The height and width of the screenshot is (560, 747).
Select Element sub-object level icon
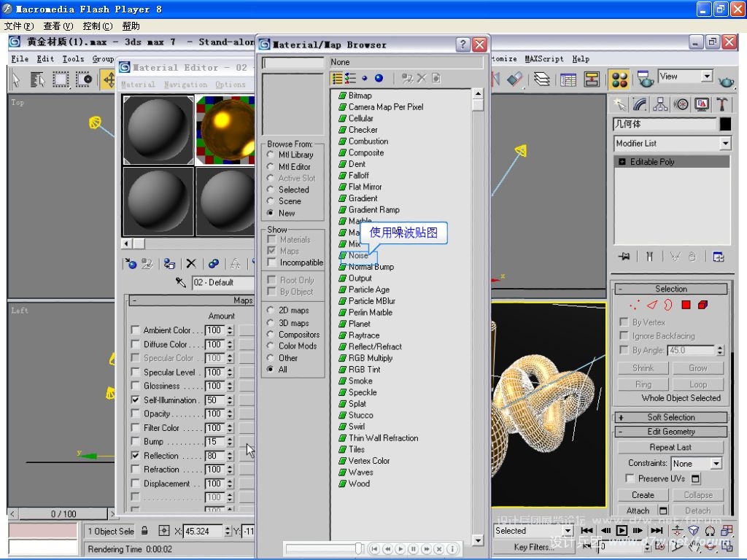(x=703, y=305)
